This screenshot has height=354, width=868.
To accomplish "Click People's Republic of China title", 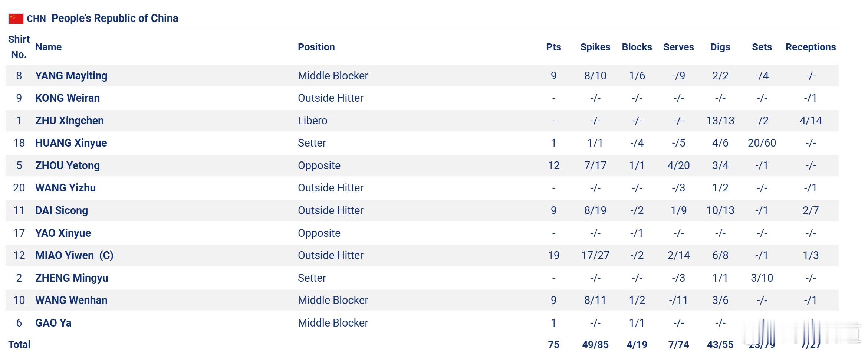I will coord(115,19).
